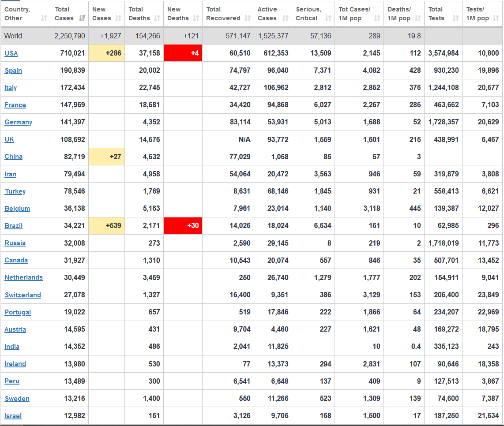This screenshot has height=426, width=504.
Task: Click Germany total tests value 1,728,357
Action: (444, 122)
